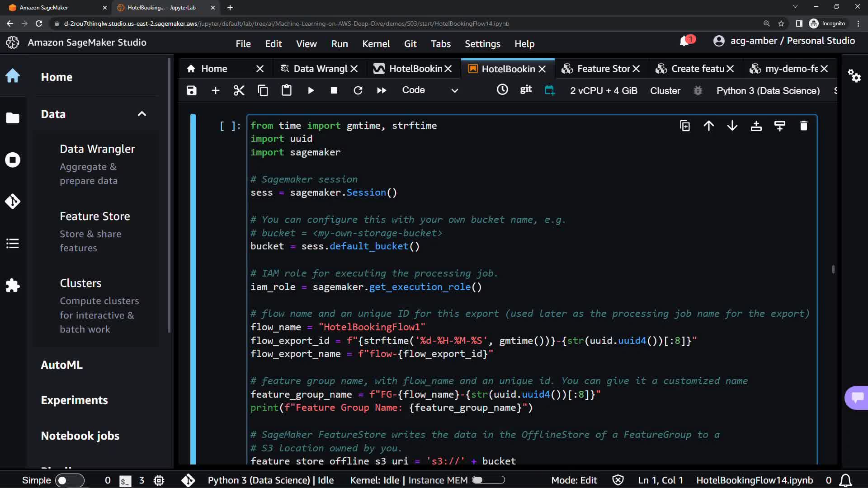Viewport: 868px width, 488px height.
Task: Collapse the Data section in the sidebar
Action: [x=142, y=114]
